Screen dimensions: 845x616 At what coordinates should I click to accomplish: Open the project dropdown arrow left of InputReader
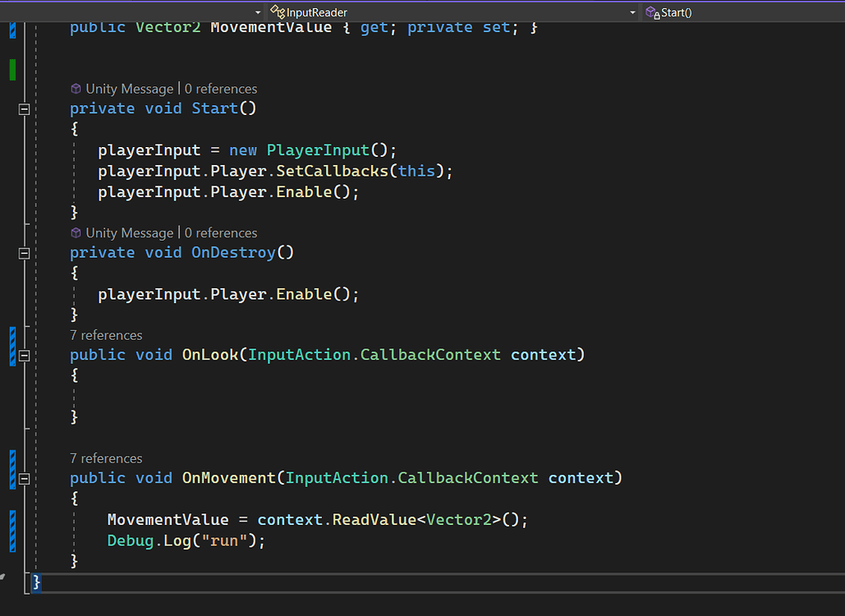(x=258, y=12)
